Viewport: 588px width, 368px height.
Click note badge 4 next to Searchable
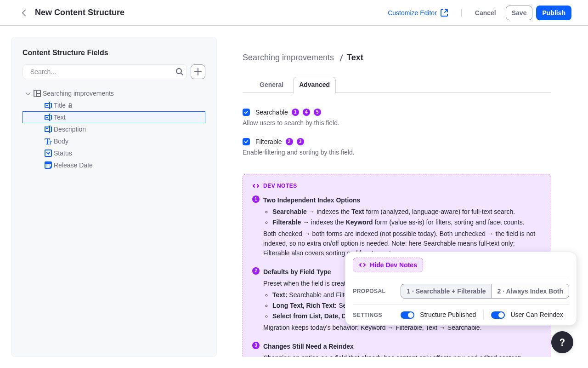point(306,112)
